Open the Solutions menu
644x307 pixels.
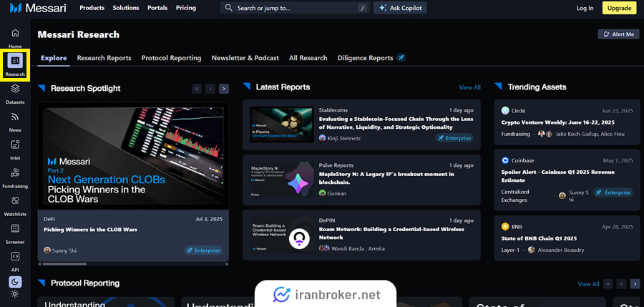(126, 8)
